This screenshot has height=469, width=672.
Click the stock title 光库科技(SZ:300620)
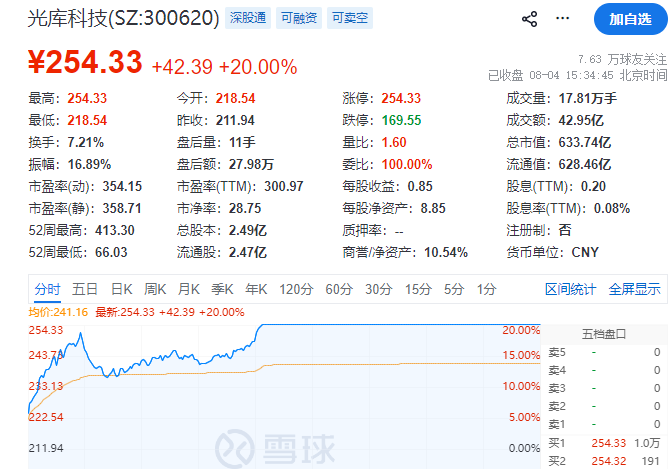click(x=123, y=18)
